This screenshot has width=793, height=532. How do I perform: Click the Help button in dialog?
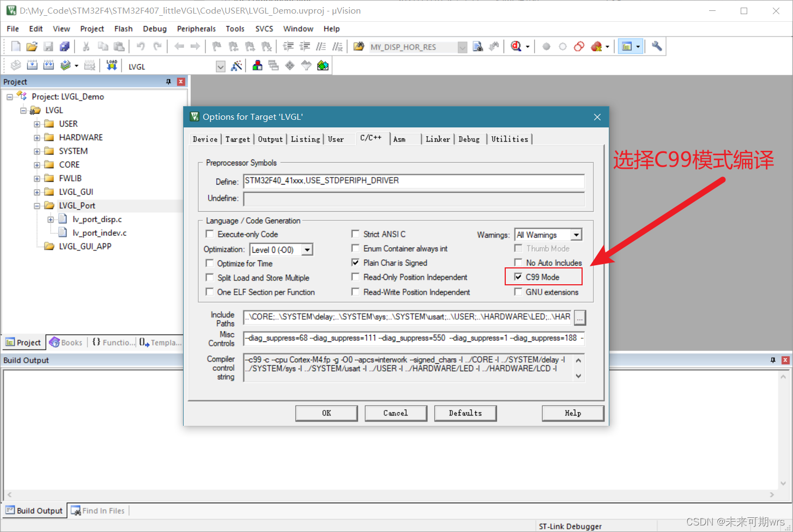pos(573,413)
